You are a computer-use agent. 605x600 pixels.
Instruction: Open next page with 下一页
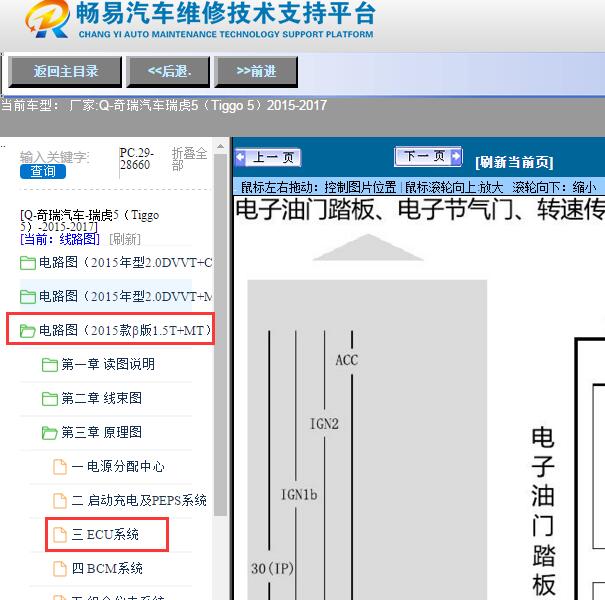click(x=428, y=156)
